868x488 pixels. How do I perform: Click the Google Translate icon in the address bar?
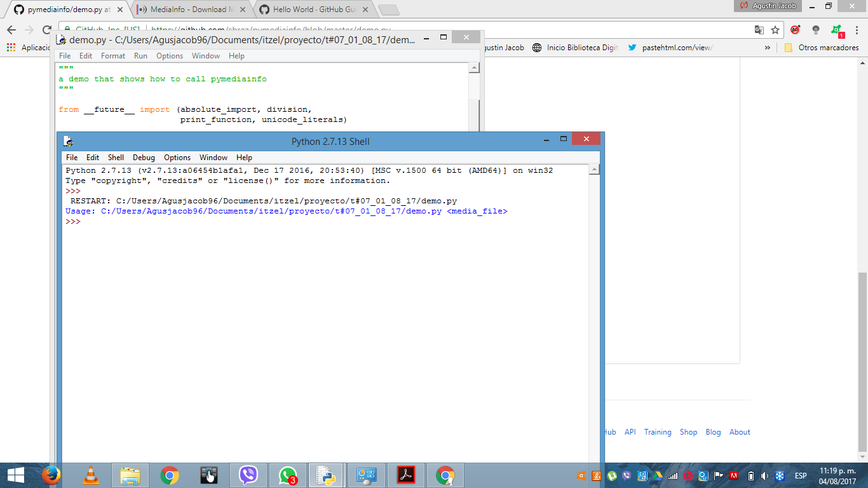point(759,30)
